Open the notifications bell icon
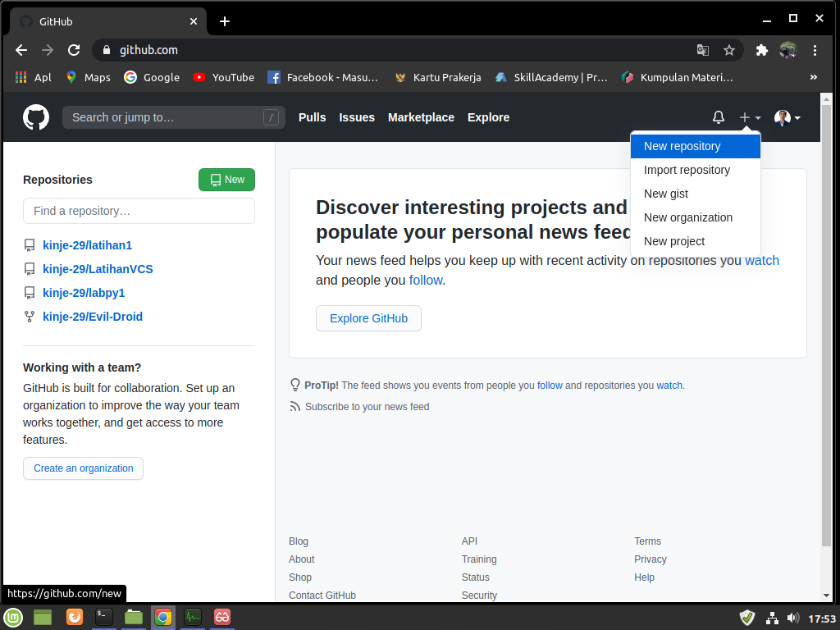This screenshot has height=630, width=840. coord(719,116)
